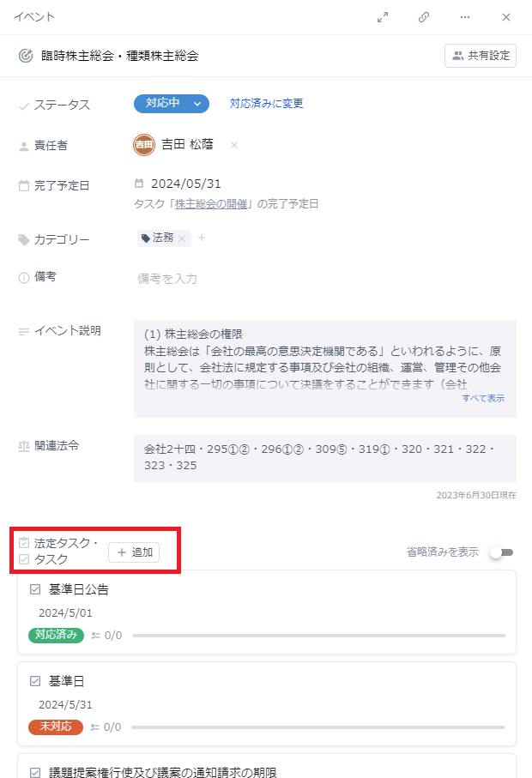Open the three-dots more options menu

[465, 17]
